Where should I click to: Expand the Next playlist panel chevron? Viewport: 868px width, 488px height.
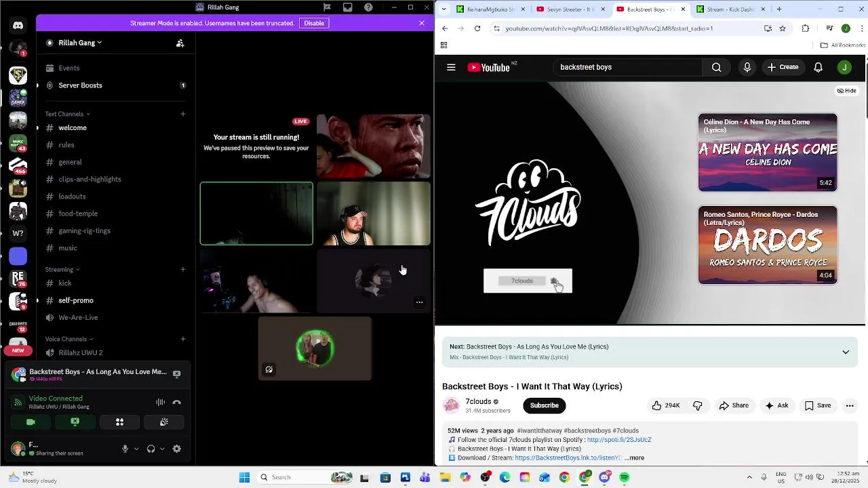846,352
